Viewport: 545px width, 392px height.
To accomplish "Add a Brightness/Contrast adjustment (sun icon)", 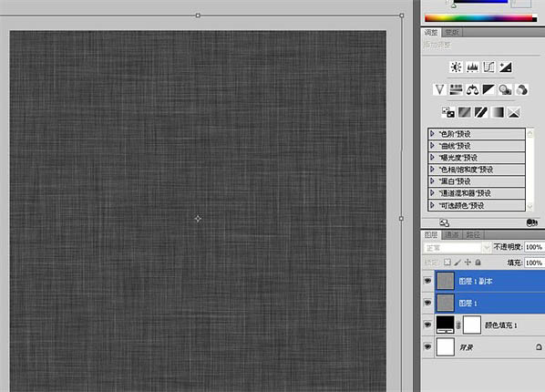I will (456, 67).
